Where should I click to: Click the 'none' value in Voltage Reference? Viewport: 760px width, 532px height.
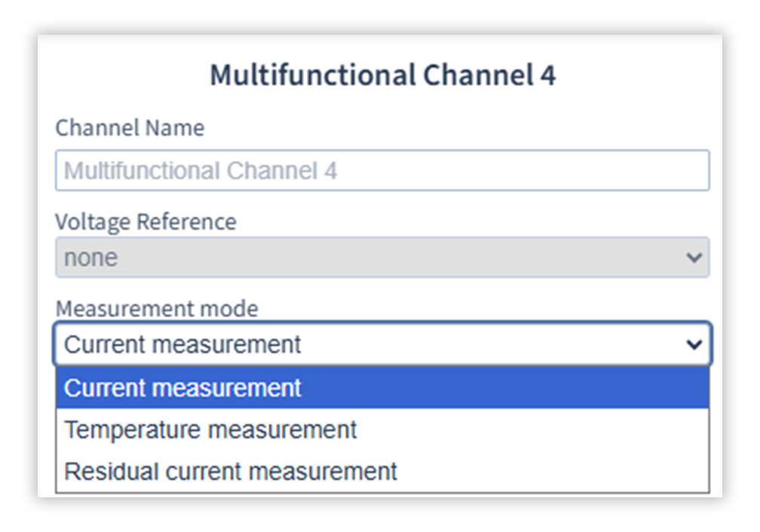pyautogui.click(x=90, y=258)
